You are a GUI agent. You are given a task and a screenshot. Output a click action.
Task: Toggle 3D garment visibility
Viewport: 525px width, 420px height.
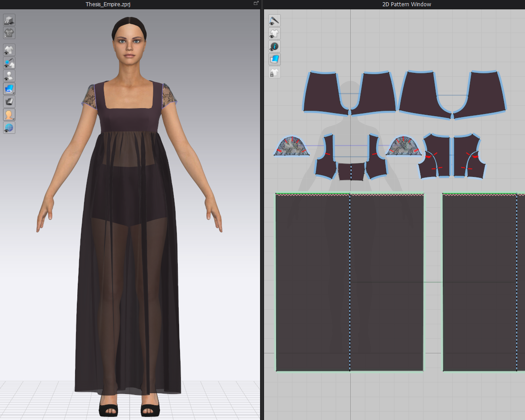[x=9, y=50]
